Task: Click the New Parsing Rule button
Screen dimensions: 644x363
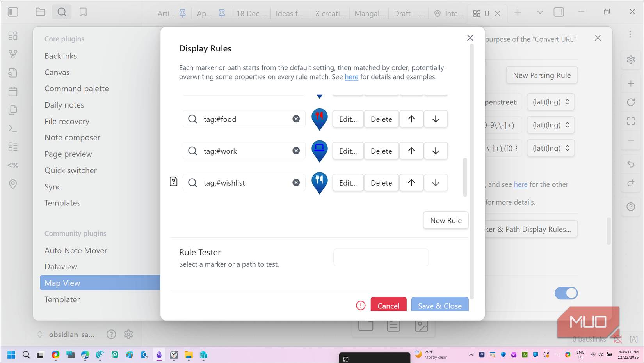Action: pyautogui.click(x=542, y=75)
